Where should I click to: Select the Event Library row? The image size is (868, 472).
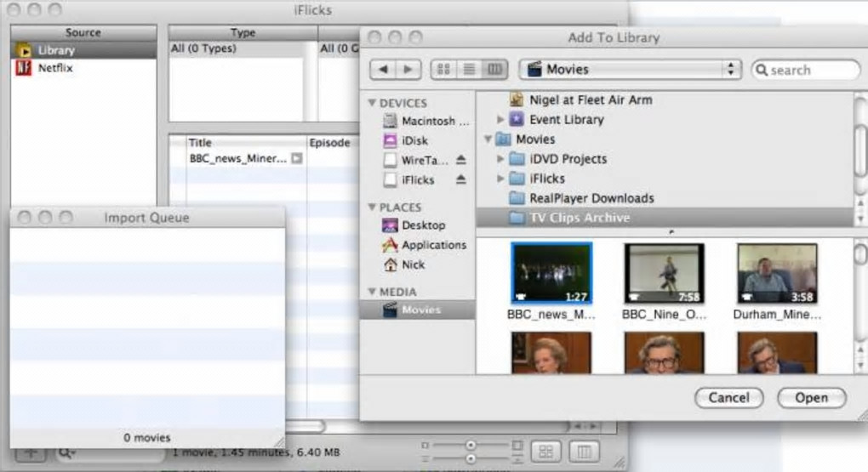[x=665, y=120]
